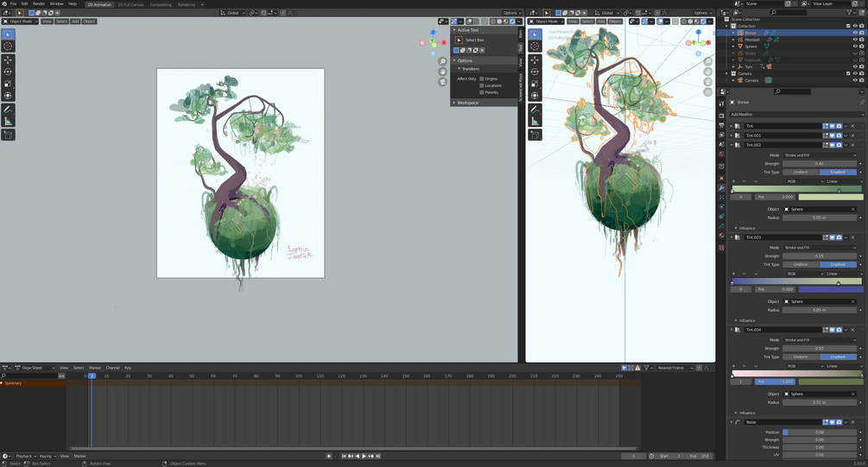Image resolution: width=868 pixels, height=467 pixels.
Task: Open Stroke and Fill mode dropdown of Tint.002
Action: 820,155
